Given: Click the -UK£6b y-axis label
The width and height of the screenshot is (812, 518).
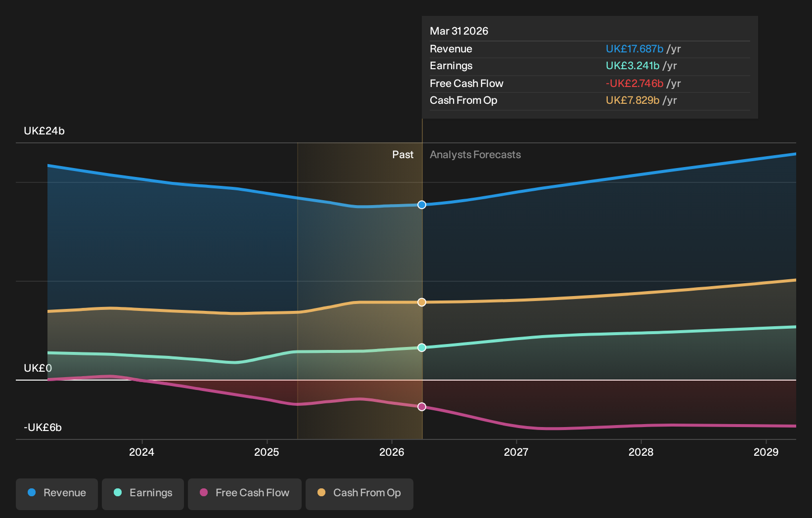Looking at the screenshot, I should point(43,428).
